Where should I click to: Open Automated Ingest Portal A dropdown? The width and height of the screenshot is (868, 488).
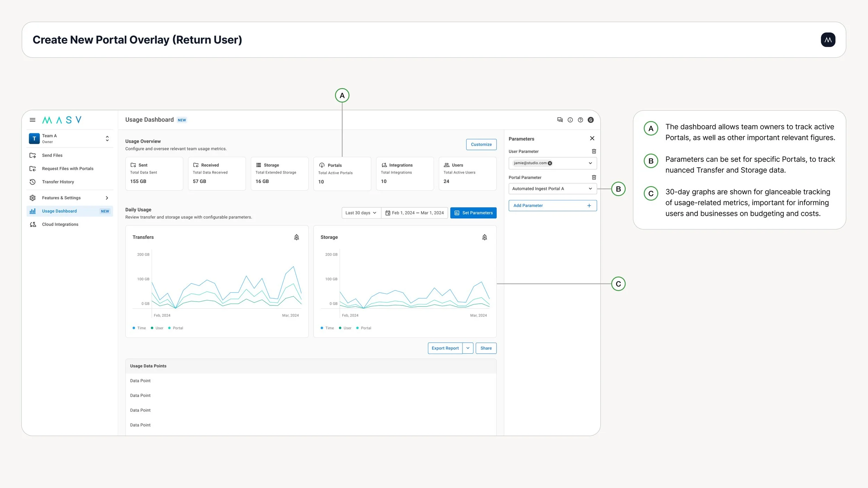tap(552, 189)
